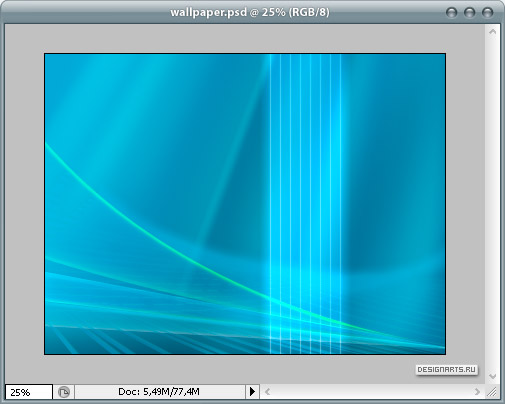The height and width of the screenshot is (404, 505).
Task: Click the last round window button
Action: pyautogui.click(x=487, y=13)
